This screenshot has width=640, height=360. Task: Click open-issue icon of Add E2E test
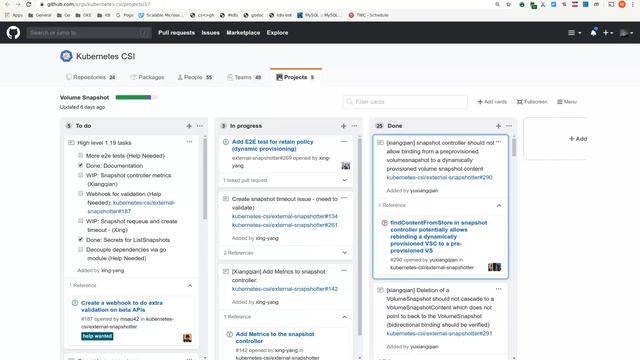point(226,142)
